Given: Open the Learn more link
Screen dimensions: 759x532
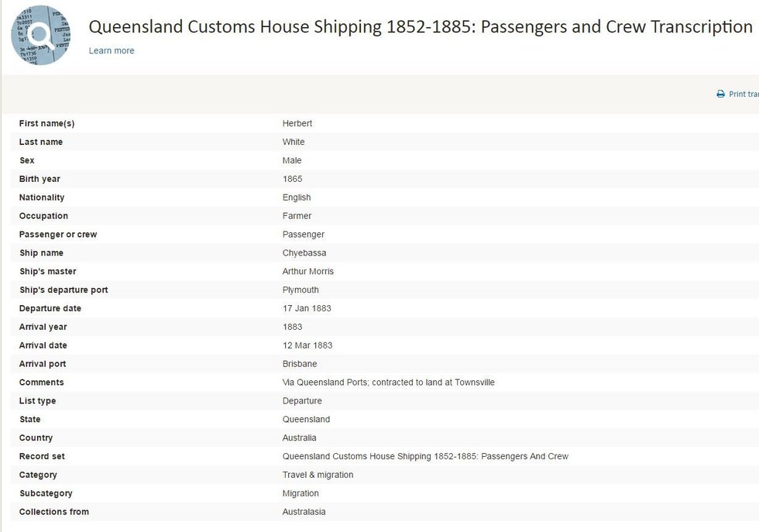Looking at the screenshot, I should pos(112,50).
